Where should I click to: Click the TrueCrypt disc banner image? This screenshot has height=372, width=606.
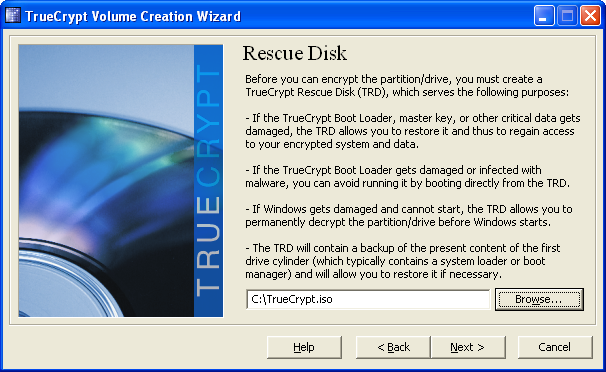tap(121, 181)
